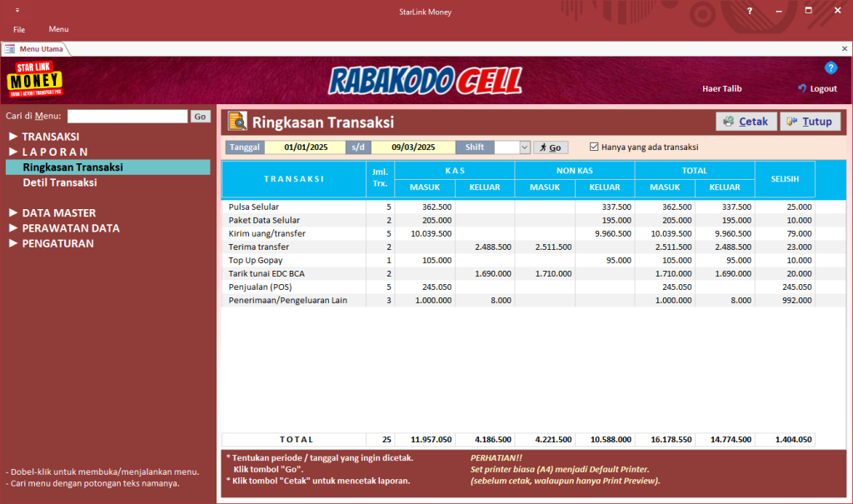Viewport: 853px width, 504px height.
Task: Click the KAS group header
Action: [x=455, y=170]
